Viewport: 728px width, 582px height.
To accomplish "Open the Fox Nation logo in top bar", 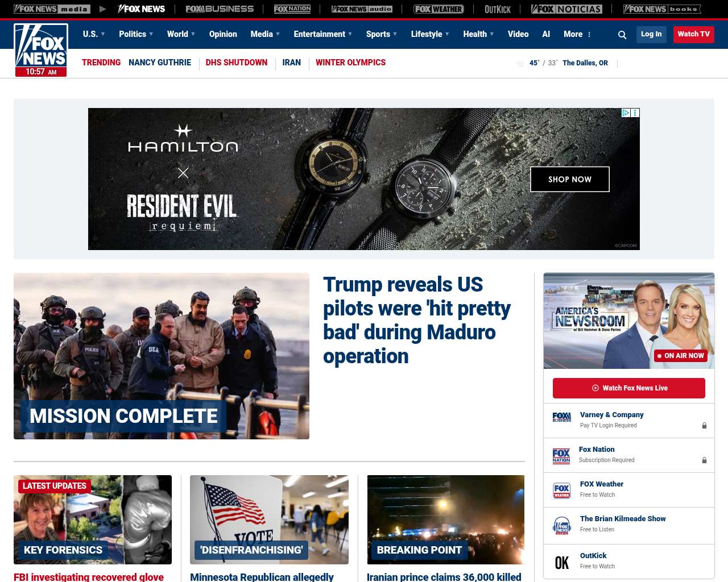I will [x=292, y=9].
